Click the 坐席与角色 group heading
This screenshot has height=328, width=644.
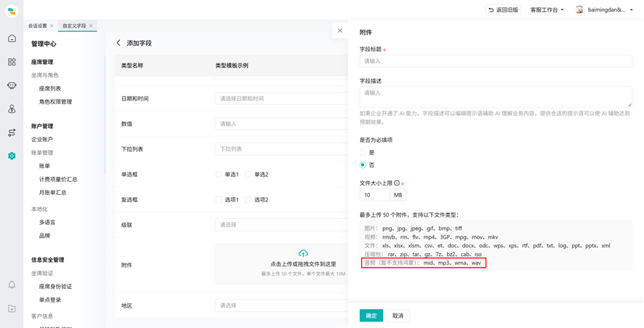point(45,75)
